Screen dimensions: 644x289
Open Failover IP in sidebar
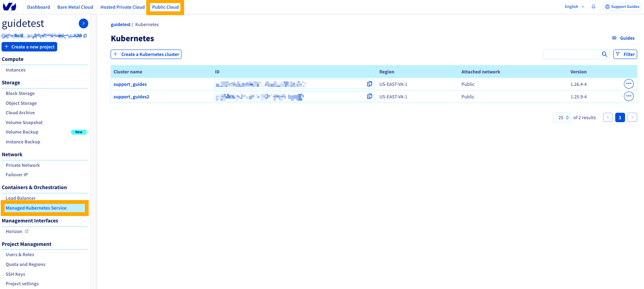coord(17,175)
